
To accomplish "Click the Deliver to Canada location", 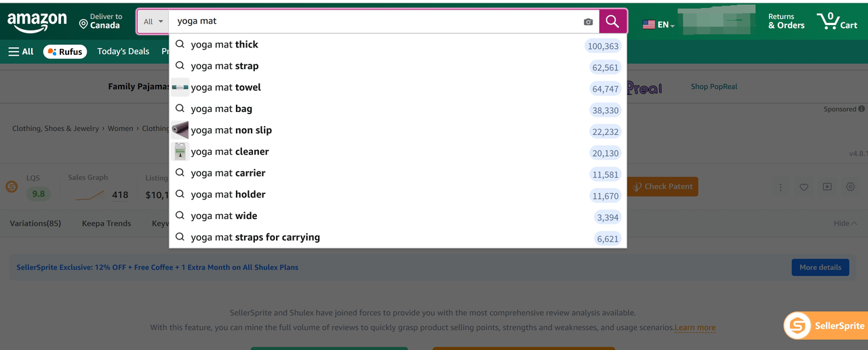I will pos(100,21).
